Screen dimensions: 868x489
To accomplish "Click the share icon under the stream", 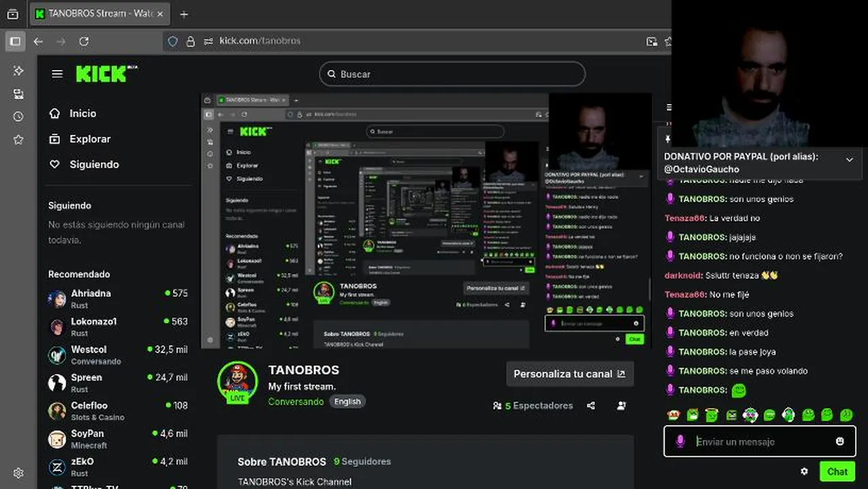I will [591, 405].
